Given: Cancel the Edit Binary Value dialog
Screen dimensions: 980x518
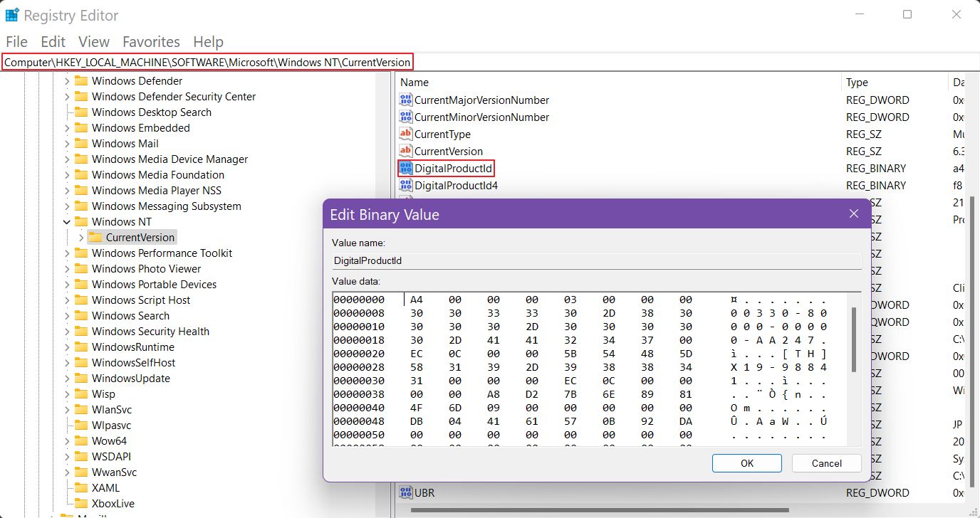Looking at the screenshot, I should (x=825, y=462).
